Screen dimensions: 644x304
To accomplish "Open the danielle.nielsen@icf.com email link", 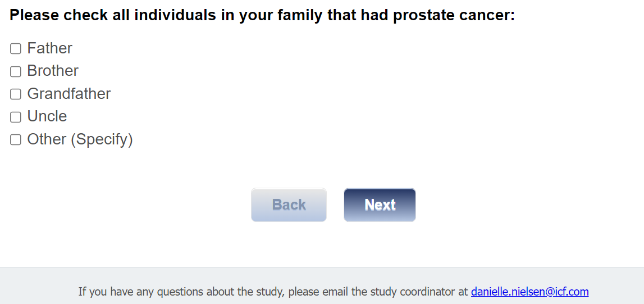I will click(x=529, y=292).
